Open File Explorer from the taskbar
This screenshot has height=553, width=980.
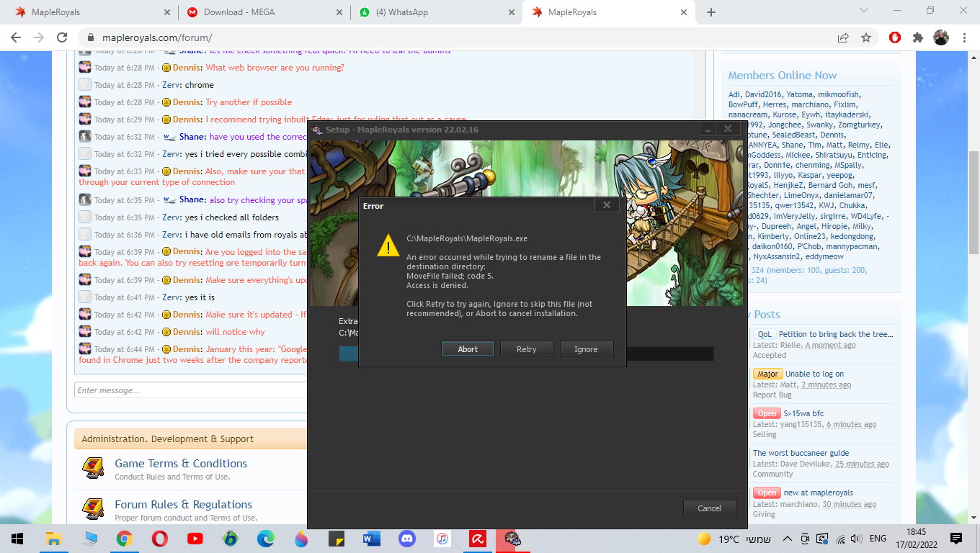point(53,539)
